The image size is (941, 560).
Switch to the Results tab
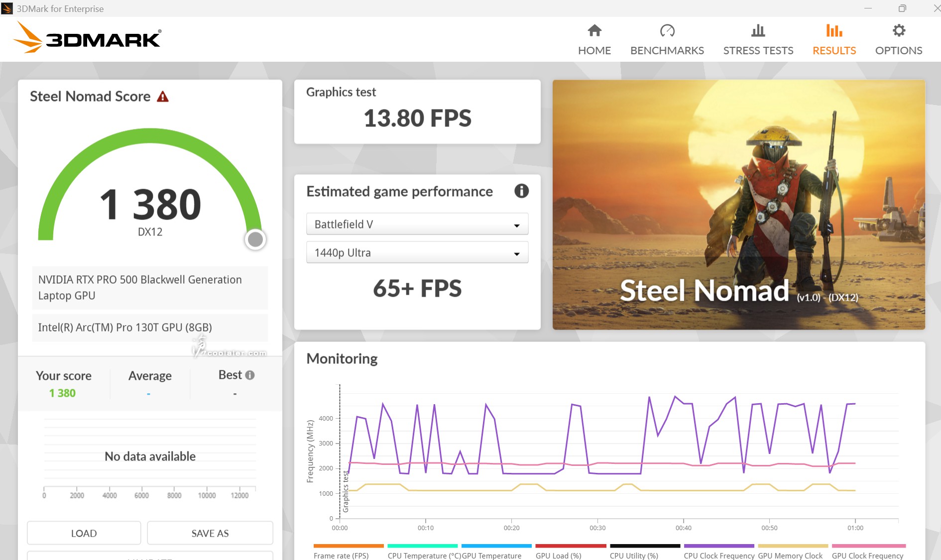(834, 40)
